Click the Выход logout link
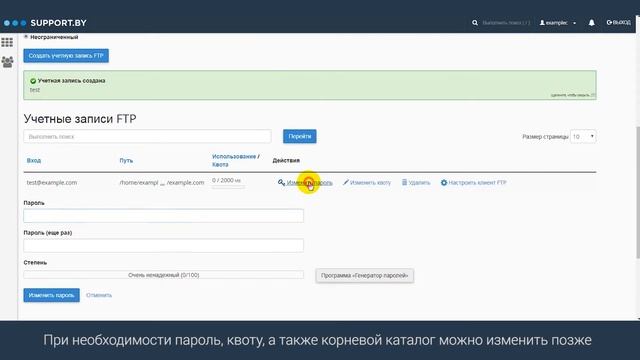The height and width of the screenshot is (360, 640). tap(619, 22)
